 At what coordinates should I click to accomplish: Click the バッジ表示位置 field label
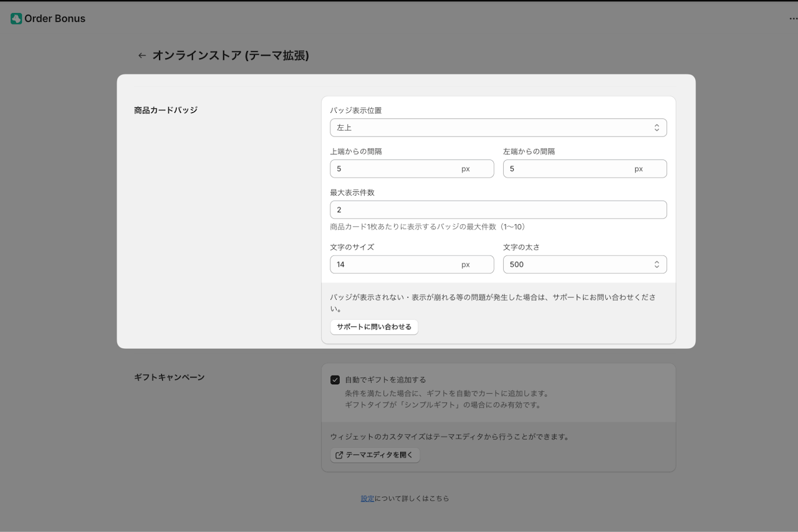[356, 110]
